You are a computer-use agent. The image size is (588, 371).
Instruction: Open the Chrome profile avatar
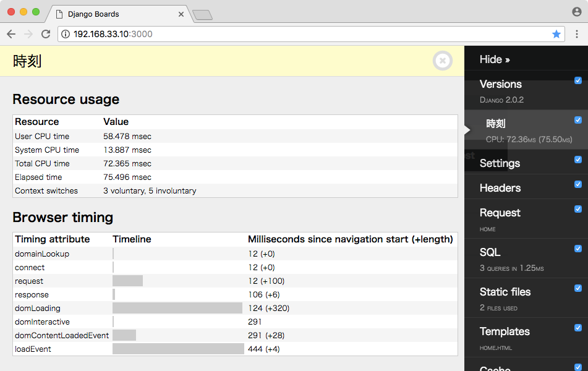[577, 12]
